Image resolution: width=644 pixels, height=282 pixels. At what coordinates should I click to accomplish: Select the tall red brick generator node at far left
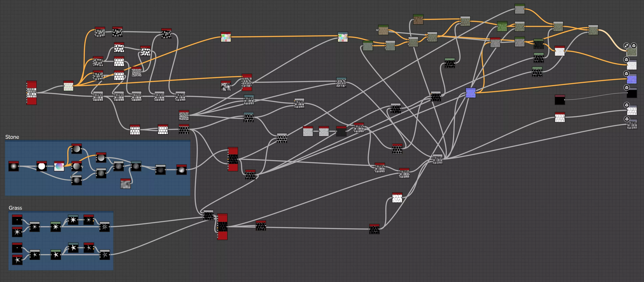coord(31,93)
